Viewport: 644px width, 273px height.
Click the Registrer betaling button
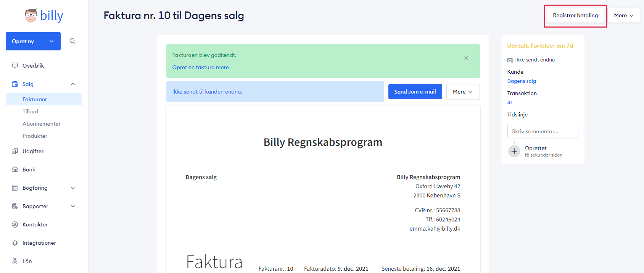[x=575, y=15]
